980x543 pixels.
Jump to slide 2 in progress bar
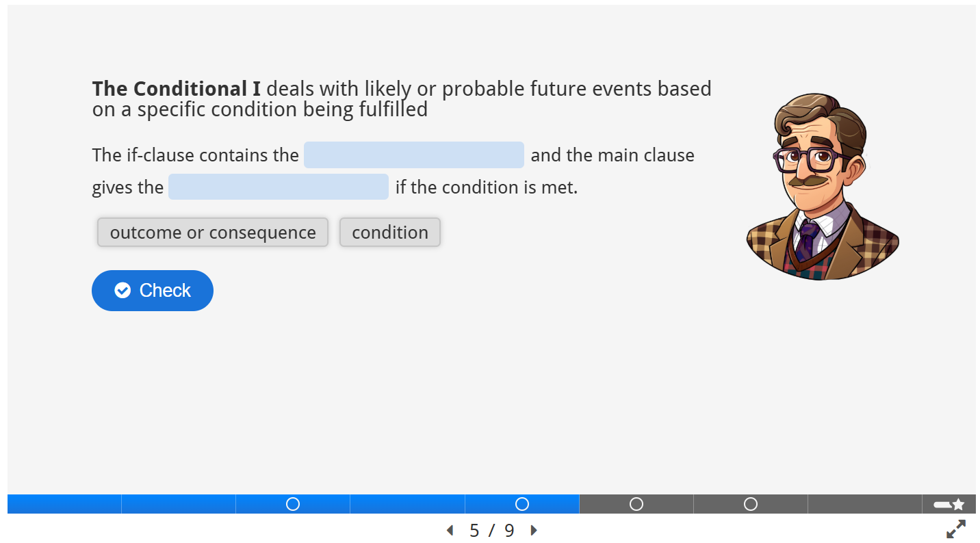[x=179, y=504]
